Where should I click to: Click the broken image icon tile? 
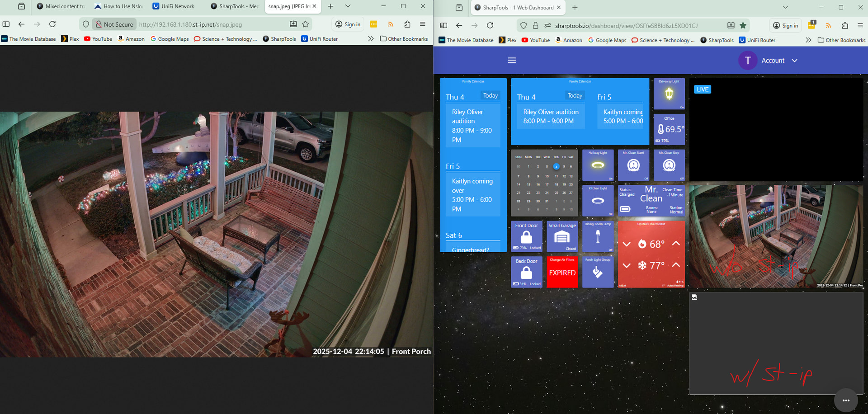pyautogui.click(x=694, y=297)
